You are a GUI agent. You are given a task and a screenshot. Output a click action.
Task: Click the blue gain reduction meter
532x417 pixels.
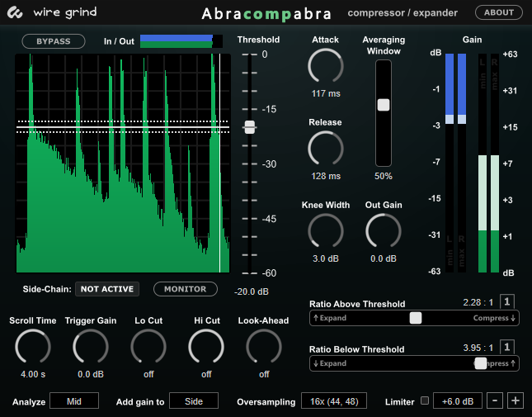[455, 163]
